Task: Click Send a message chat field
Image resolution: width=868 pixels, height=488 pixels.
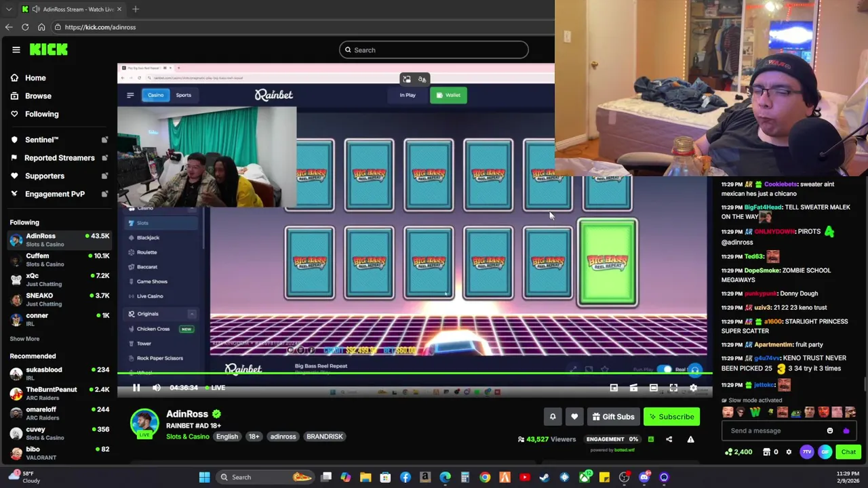Action: coord(773,431)
